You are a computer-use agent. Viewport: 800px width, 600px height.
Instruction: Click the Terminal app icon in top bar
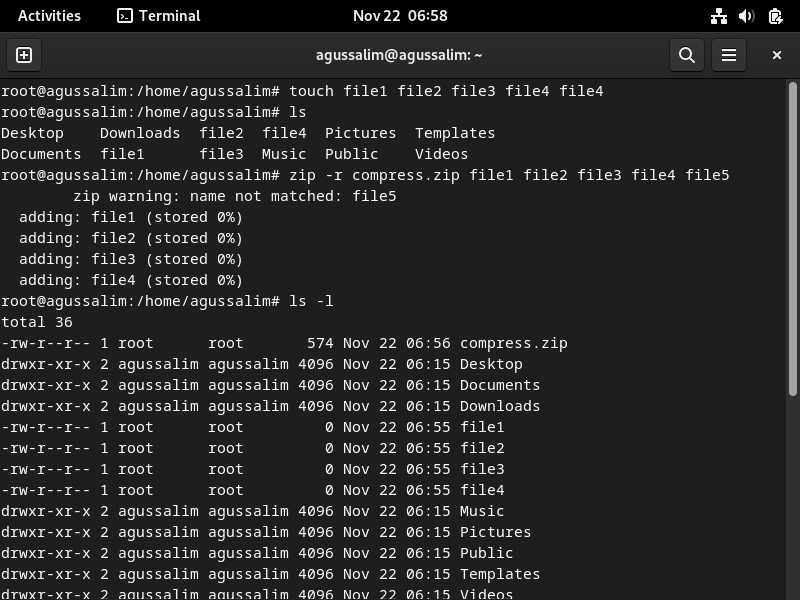click(x=124, y=16)
